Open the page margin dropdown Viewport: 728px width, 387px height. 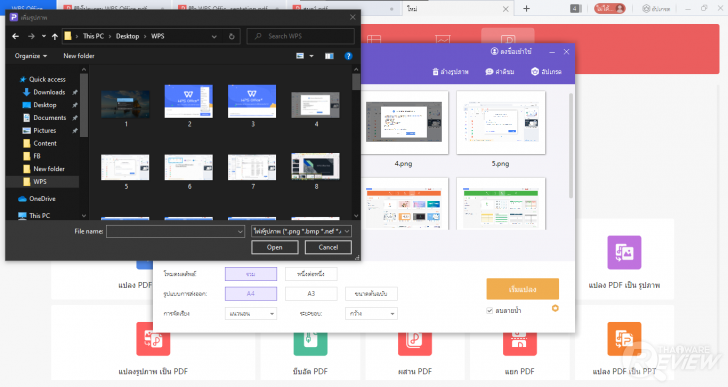pyautogui.click(x=371, y=314)
